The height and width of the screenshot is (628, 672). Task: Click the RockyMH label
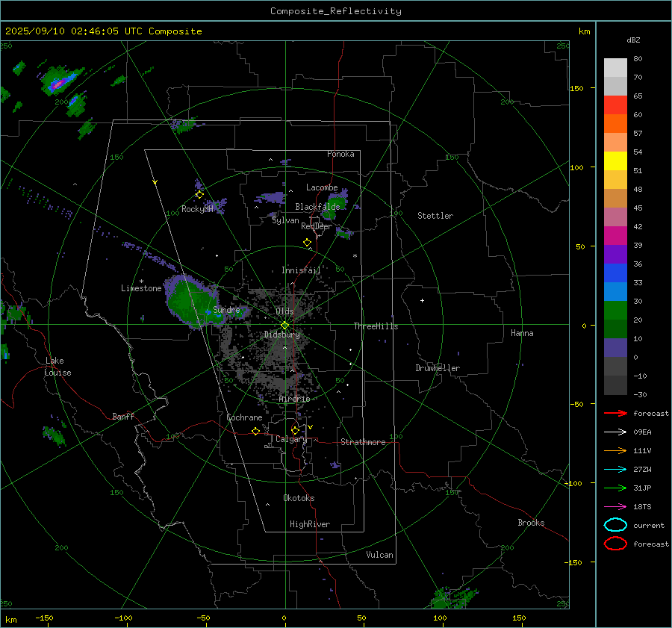[x=197, y=209]
